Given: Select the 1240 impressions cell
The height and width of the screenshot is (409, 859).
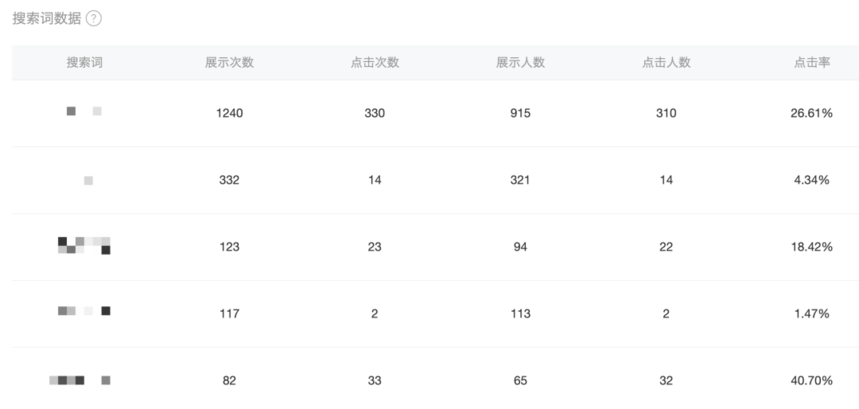Looking at the screenshot, I should (230, 113).
